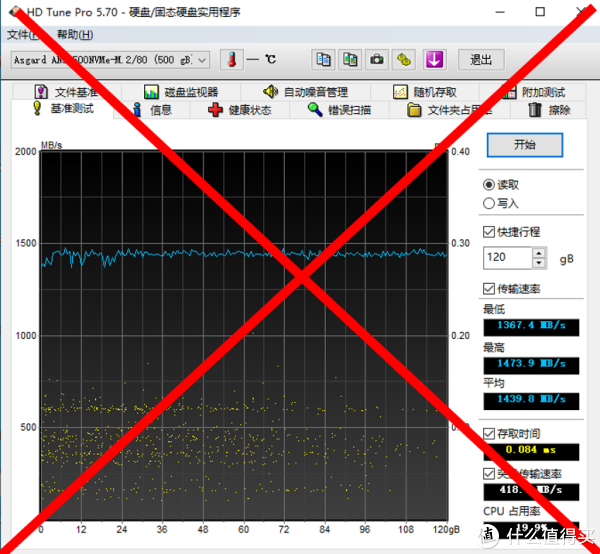Click the 1473.9 MB/s maximum value
The width and height of the screenshot is (600, 554).
click(x=531, y=365)
